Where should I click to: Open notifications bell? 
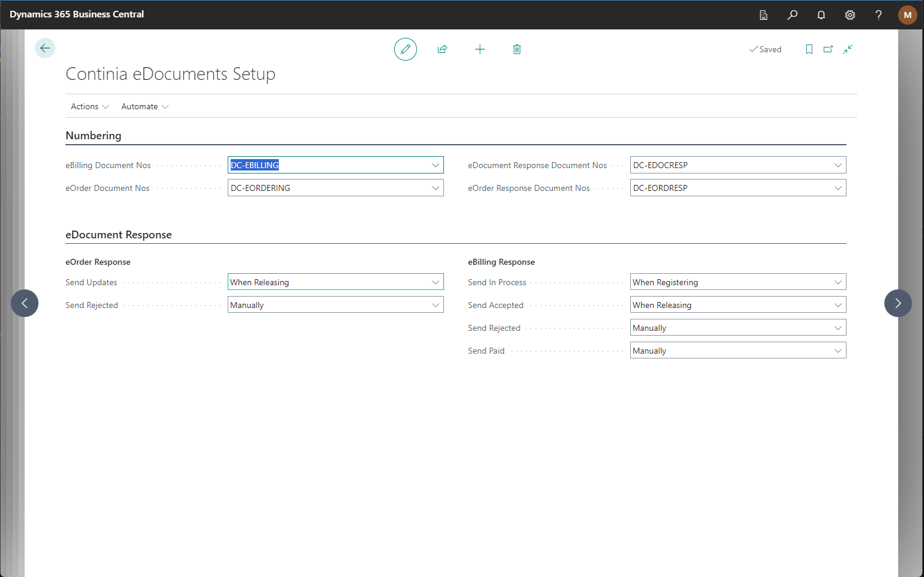[821, 15]
